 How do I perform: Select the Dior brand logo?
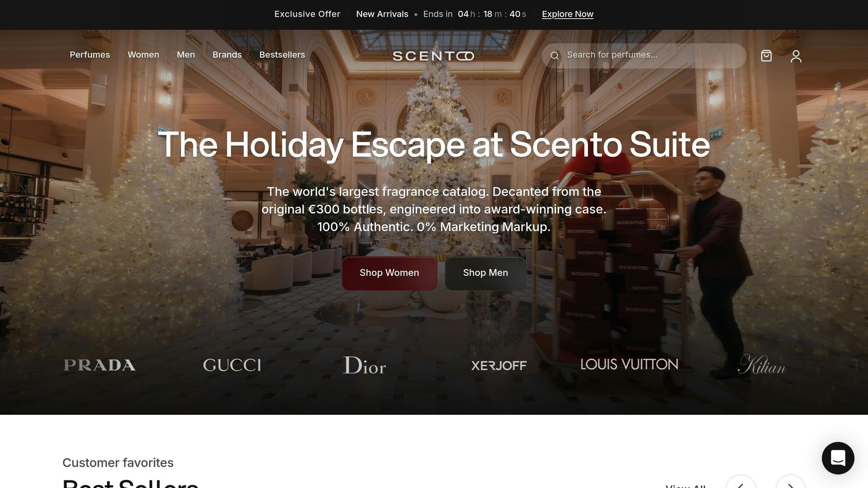pos(364,365)
